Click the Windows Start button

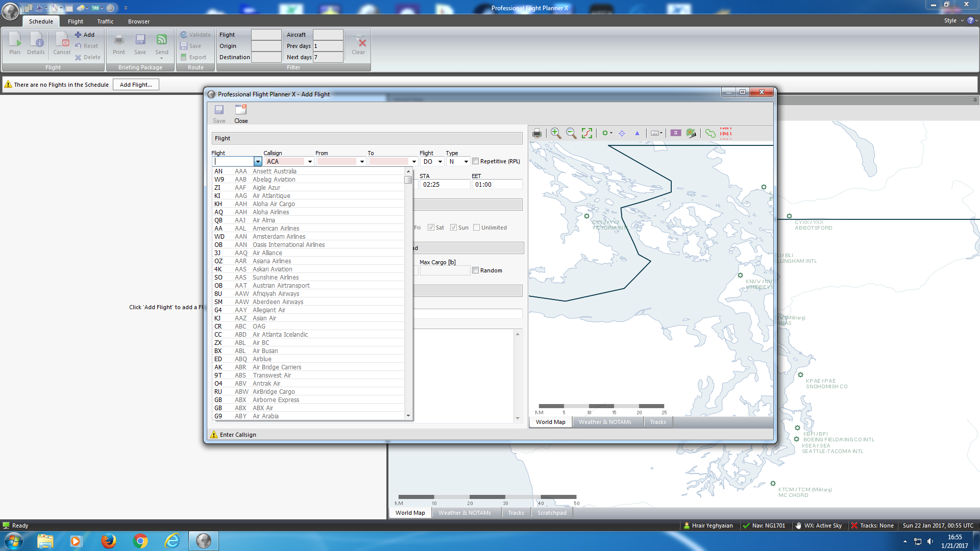(x=14, y=541)
